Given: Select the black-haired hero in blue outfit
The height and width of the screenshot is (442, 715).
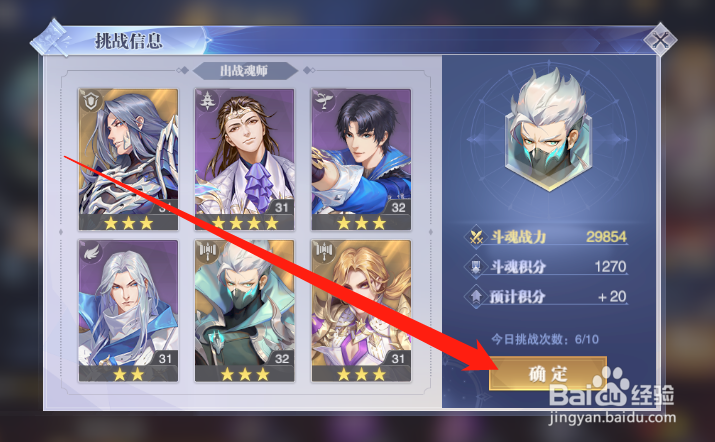Looking at the screenshot, I should 361,160.
